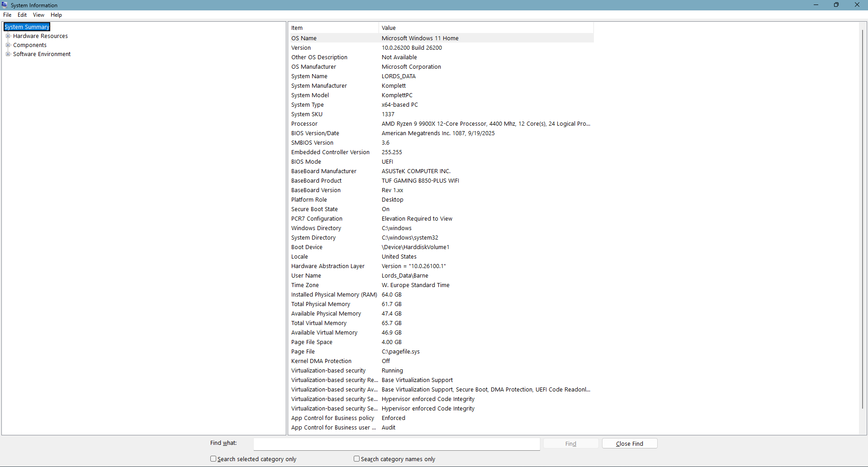The width and height of the screenshot is (868, 467).
Task: Select the Windows Directory row
Action: tap(442, 228)
